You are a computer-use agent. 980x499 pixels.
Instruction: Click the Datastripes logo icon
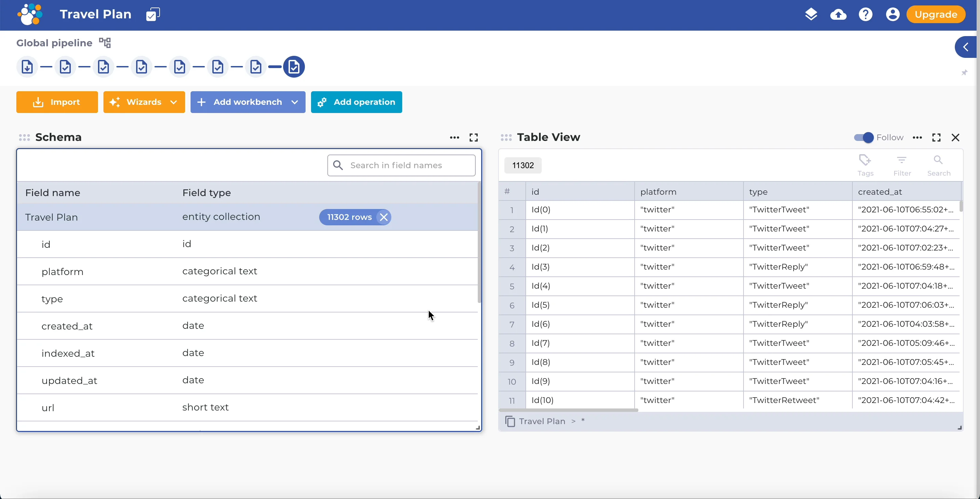tap(30, 14)
